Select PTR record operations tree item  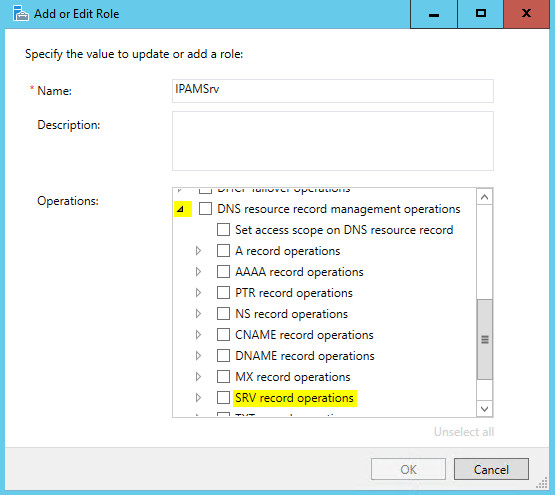pos(294,293)
